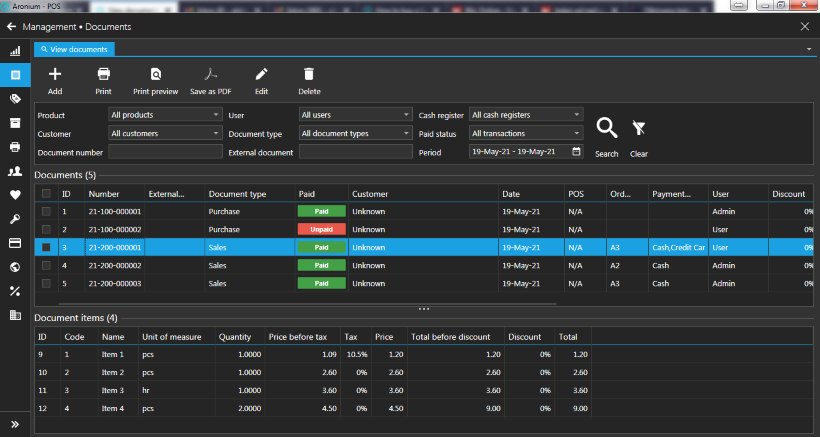Viewport: 820px width, 437px height.
Task: Sort by the Customer column header
Action: [370, 194]
